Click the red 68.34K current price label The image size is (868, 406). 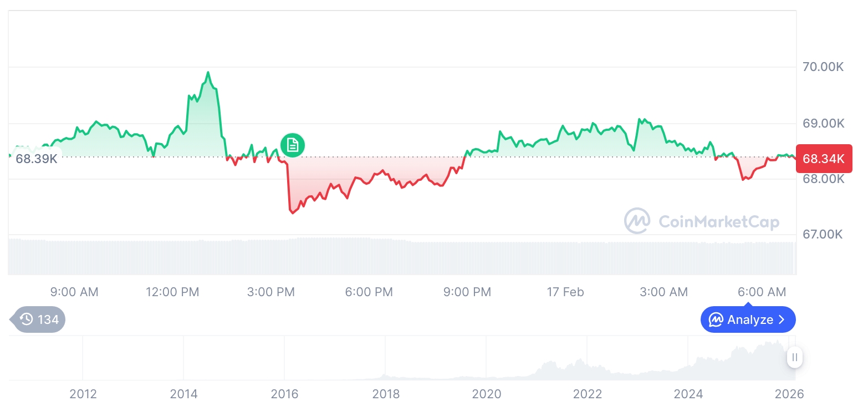point(823,159)
